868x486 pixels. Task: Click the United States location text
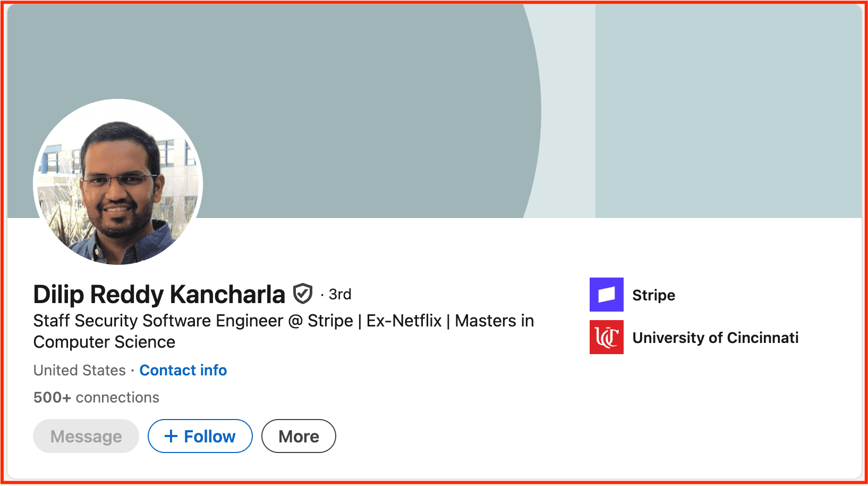pyautogui.click(x=80, y=370)
